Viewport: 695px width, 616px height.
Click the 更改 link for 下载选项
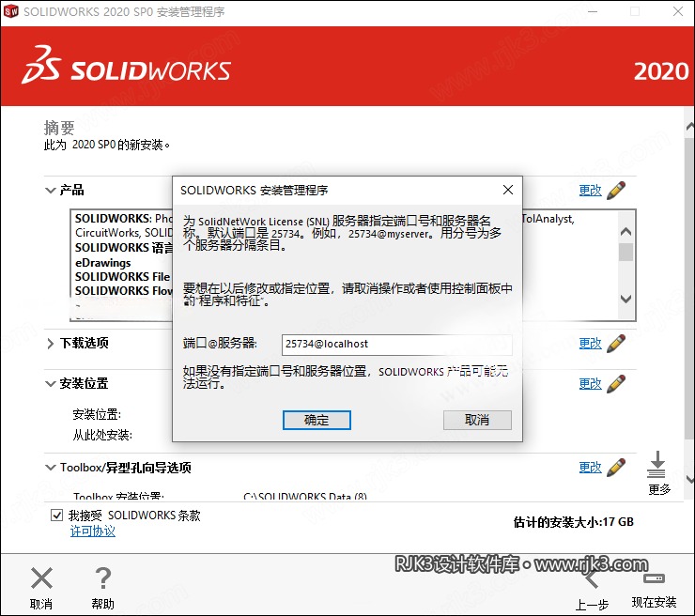click(x=591, y=344)
